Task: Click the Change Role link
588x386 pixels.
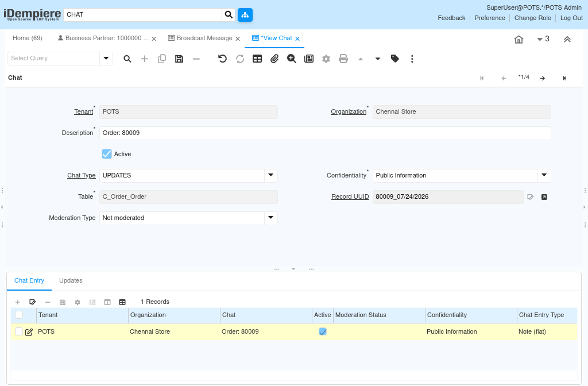Action: [x=532, y=18]
